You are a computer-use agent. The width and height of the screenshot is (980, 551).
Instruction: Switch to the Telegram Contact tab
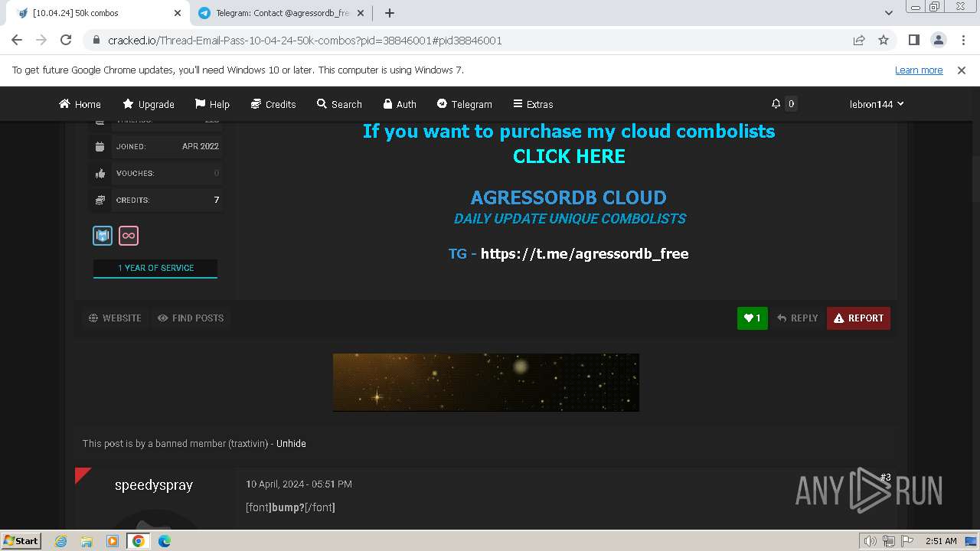281,13
